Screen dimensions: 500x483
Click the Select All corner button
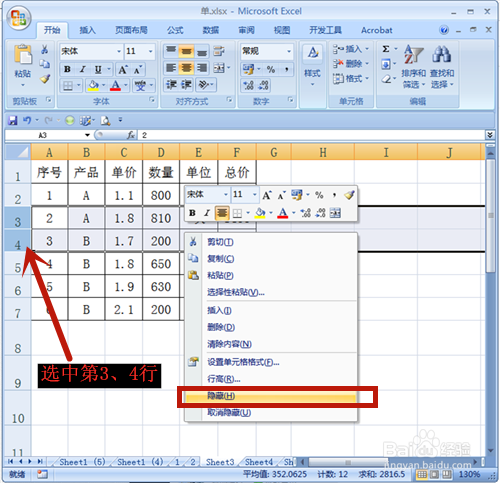click(18, 152)
